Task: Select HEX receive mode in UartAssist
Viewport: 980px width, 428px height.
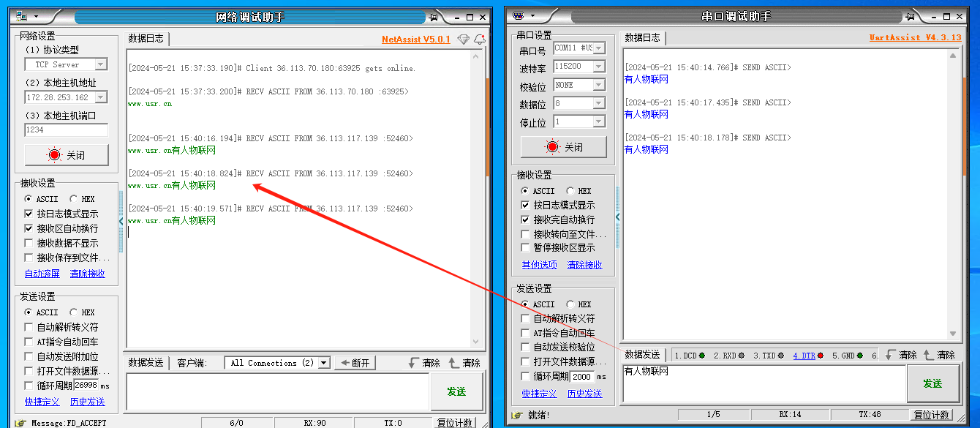Action: [x=578, y=191]
